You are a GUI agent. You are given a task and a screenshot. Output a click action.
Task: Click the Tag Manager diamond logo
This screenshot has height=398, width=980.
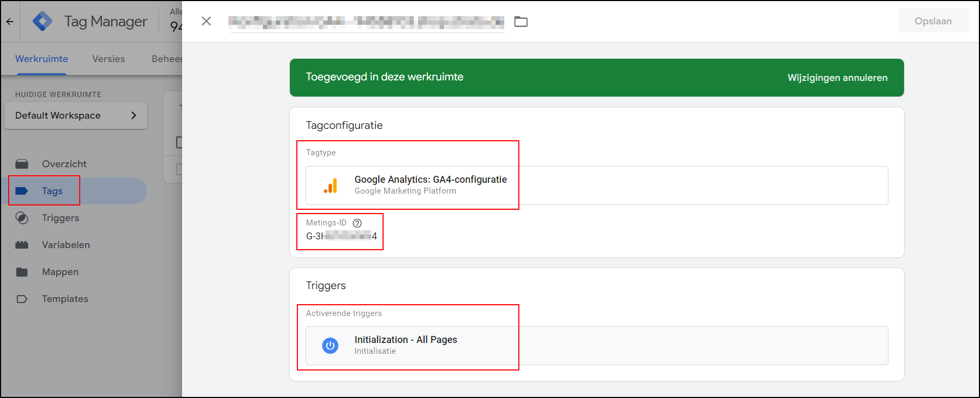pos(43,22)
